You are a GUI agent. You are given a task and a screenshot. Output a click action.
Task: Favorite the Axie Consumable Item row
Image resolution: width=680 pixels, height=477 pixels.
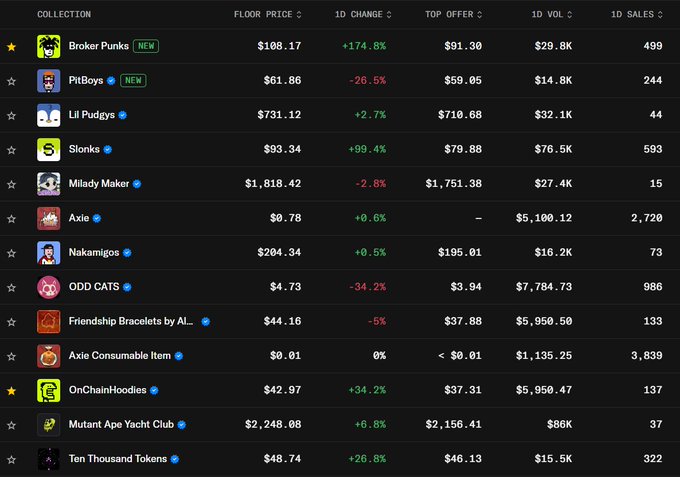tap(11, 356)
